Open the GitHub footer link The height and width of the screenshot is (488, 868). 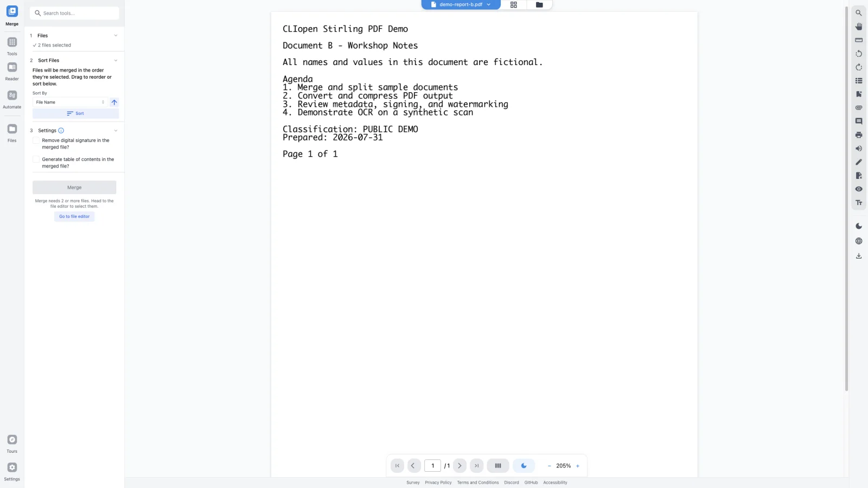pyautogui.click(x=531, y=483)
